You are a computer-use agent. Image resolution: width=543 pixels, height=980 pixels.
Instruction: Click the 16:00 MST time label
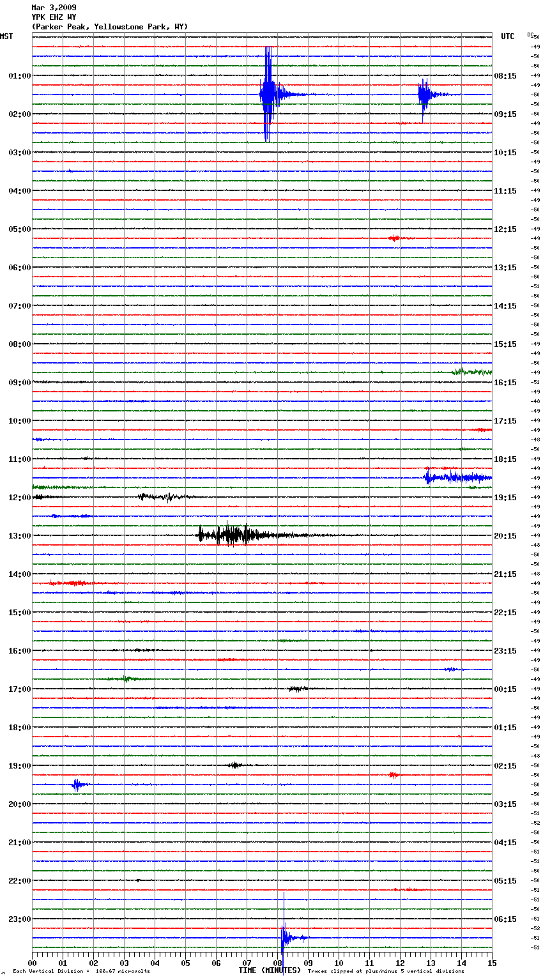click(20, 651)
